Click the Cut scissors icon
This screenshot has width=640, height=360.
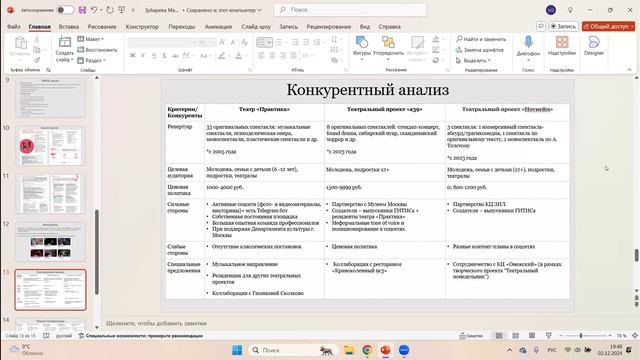(x=37, y=40)
